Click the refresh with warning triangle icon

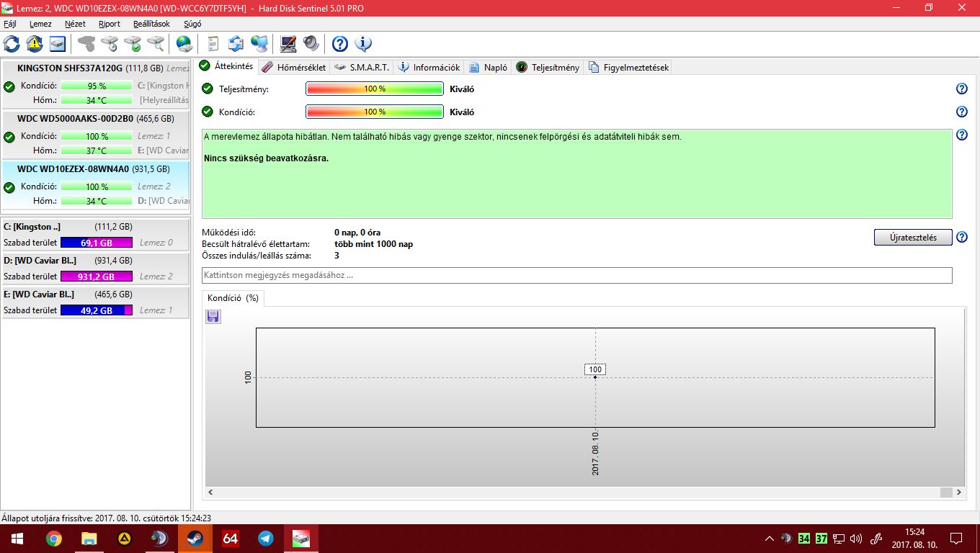[x=35, y=44]
